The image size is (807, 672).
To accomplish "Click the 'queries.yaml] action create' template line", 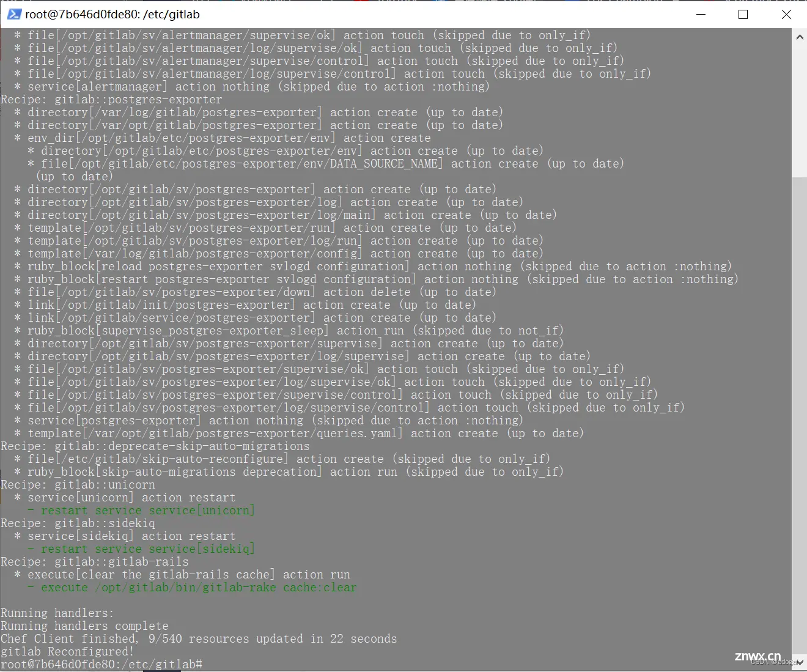I will click(299, 434).
